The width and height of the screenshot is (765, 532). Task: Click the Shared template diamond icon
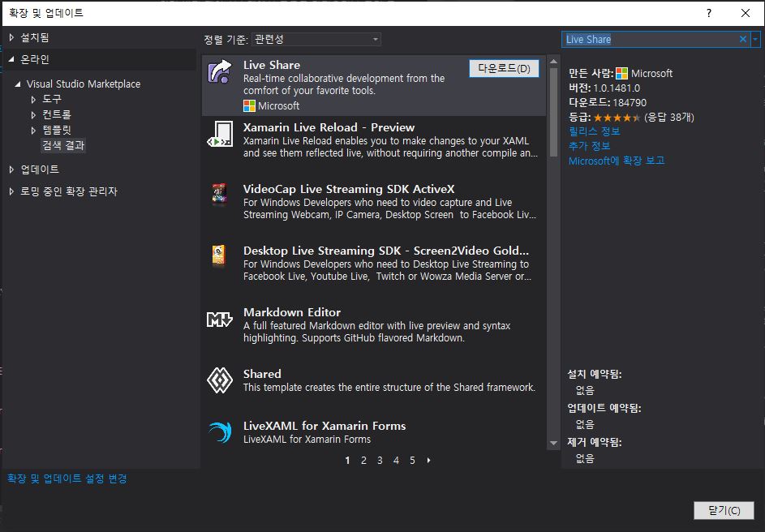(220, 380)
